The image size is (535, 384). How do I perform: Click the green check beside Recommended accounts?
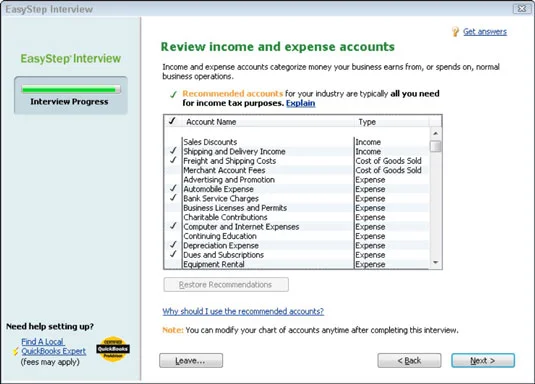coord(174,95)
